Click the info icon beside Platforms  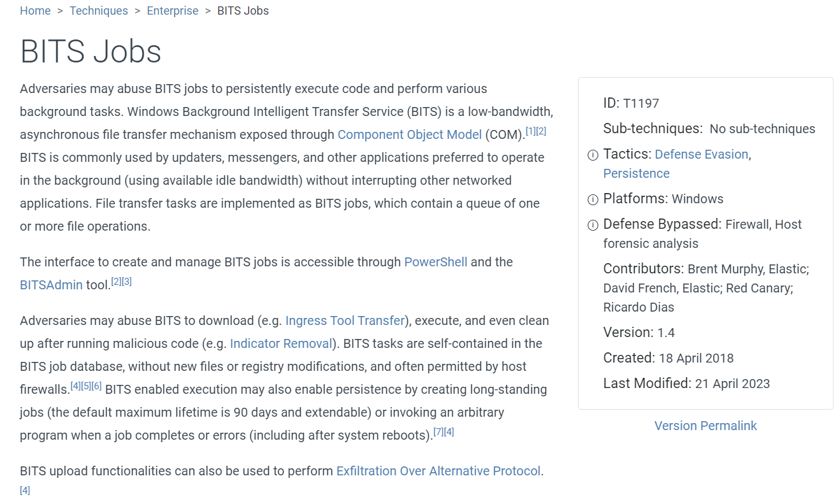(x=593, y=199)
